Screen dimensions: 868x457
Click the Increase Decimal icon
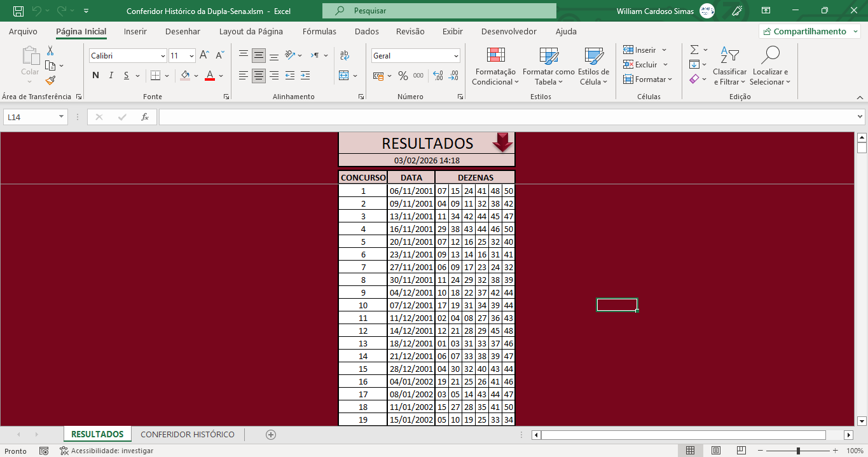pyautogui.click(x=438, y=76)
